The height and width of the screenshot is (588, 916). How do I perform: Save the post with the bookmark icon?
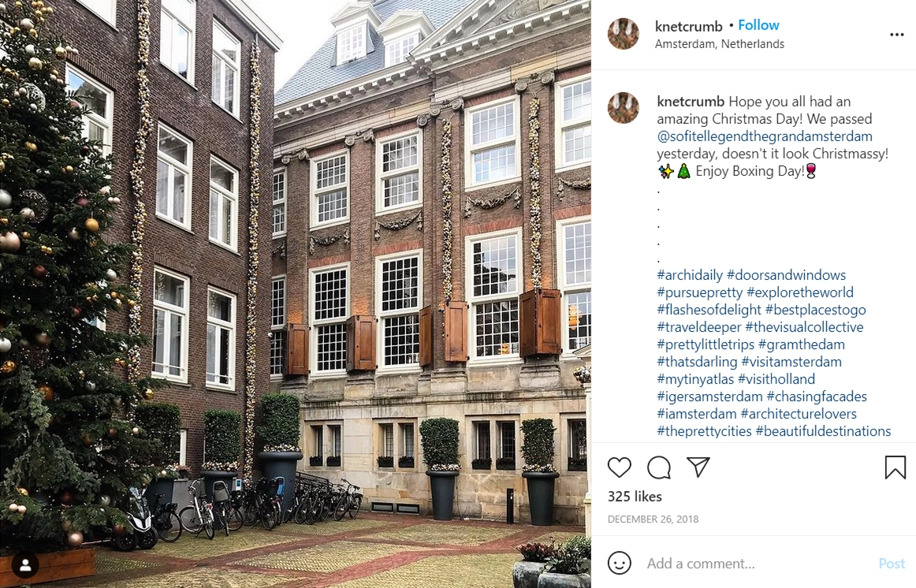pos(895,467)
